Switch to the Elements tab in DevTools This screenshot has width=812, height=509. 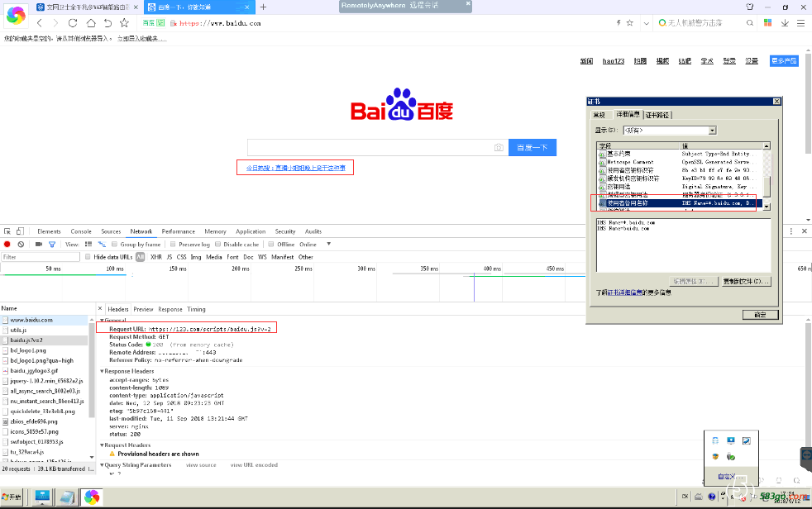coord(49,231)
